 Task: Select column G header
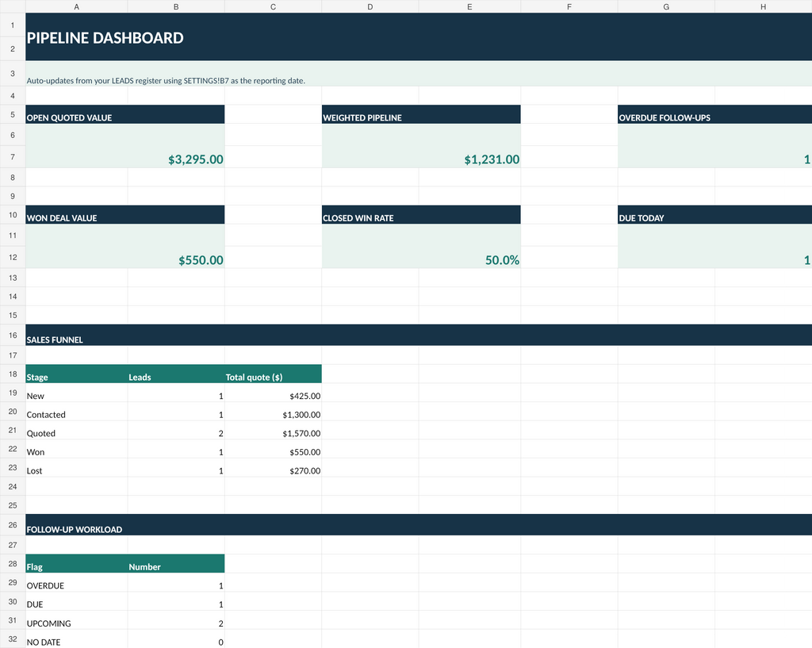coord(666,6)
